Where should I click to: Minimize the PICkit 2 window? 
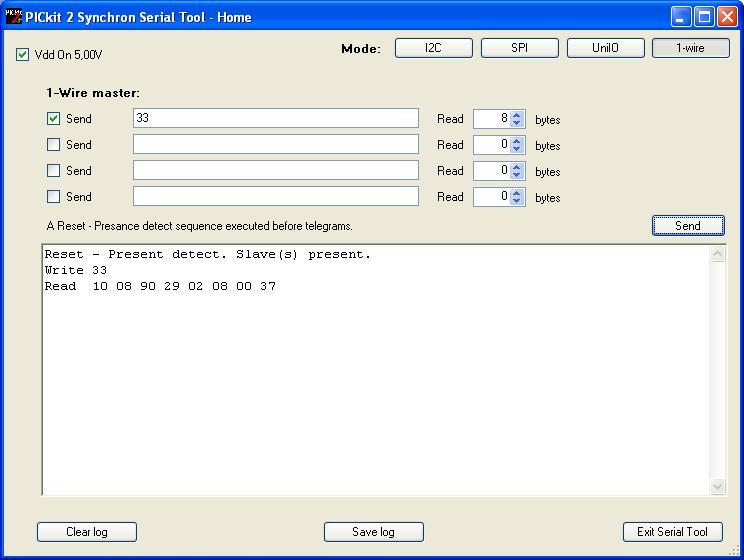[681, 17]
